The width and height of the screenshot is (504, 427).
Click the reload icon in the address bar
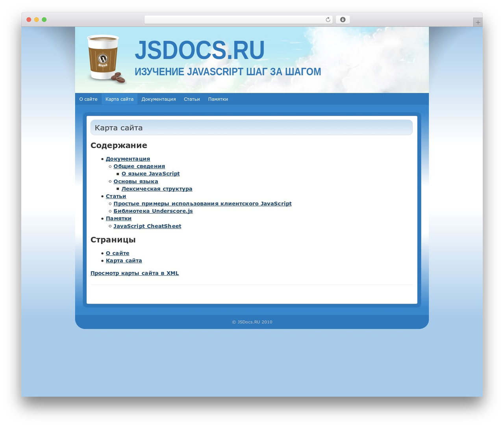click(328, 20)
